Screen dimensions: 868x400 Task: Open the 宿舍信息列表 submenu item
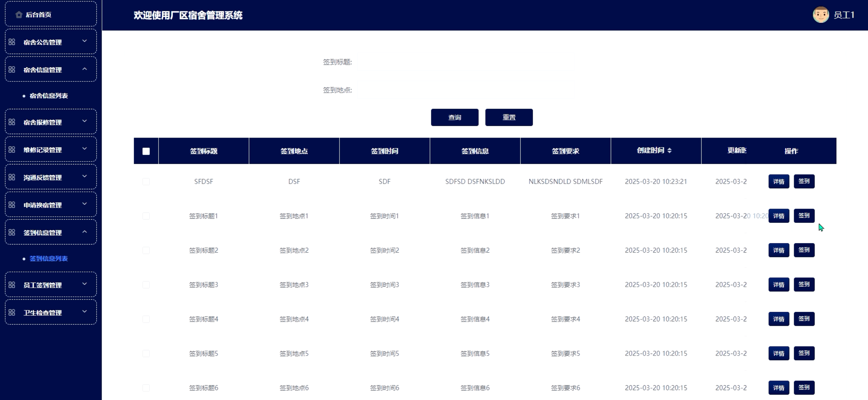(x=49, y=96)
